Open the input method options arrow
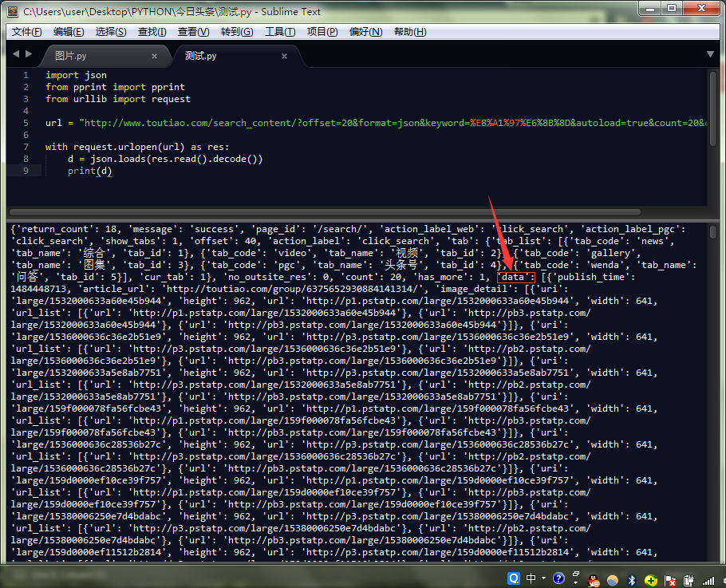Screen dimensions: 726x588 pos(543,578)
